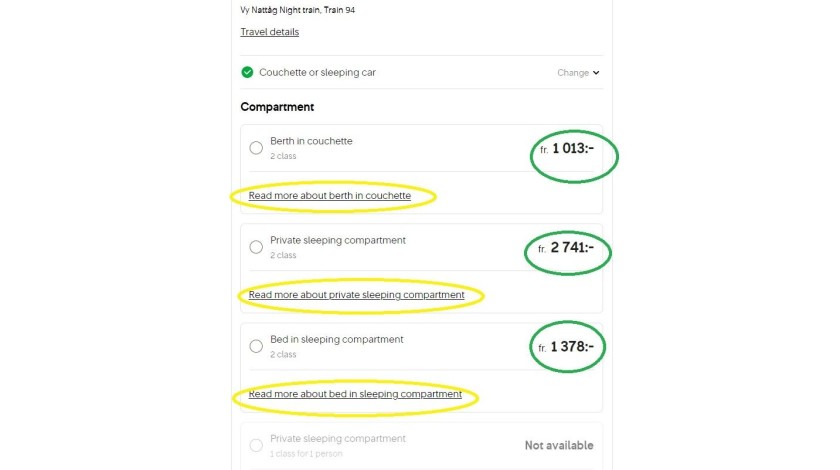Click the fr. 2 741:- price
The image size is (840, 470).
coord(566,248)
